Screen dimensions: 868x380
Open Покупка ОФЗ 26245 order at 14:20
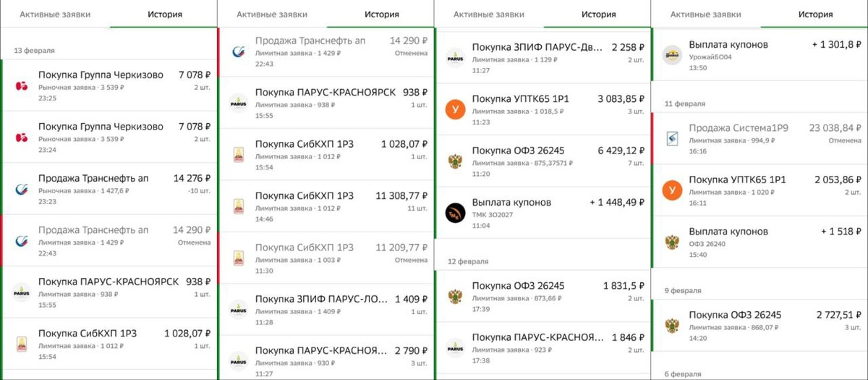[x=760, y=325]
